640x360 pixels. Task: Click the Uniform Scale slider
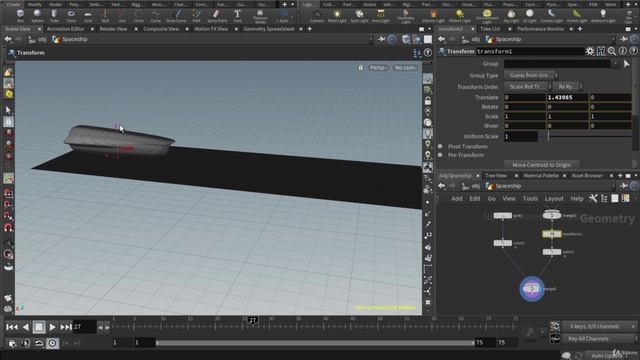[x=589, y=136]
